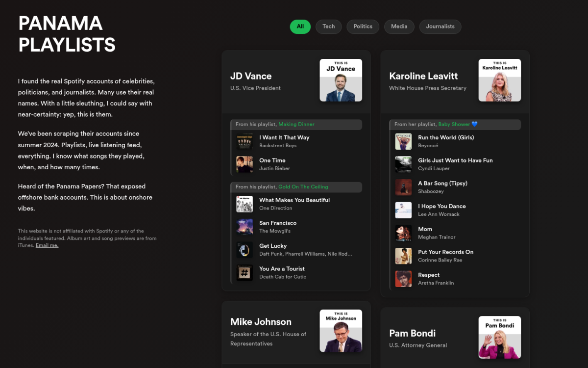Click the Mike Johnson This Is cover
Image resolution: width=588 pixels, height=368 pixels.
pyautogui.click(x=341, y=331)
